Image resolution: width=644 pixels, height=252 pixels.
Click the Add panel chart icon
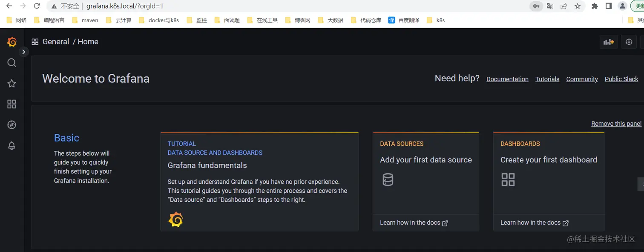point(609,42)
